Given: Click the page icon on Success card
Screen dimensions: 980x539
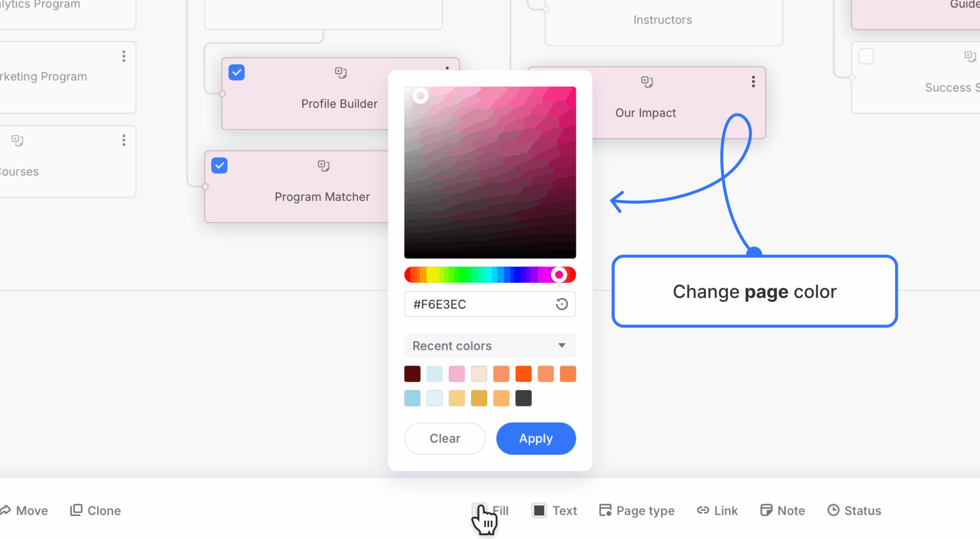Looking at the screenshot, I should [x=970, y=56].
